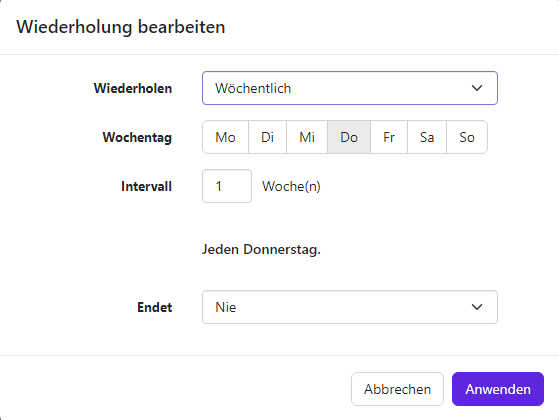Click the Wiederholen field label
Image resolution: width=559 pixels, height=420 pixels.
pos(133,88)
